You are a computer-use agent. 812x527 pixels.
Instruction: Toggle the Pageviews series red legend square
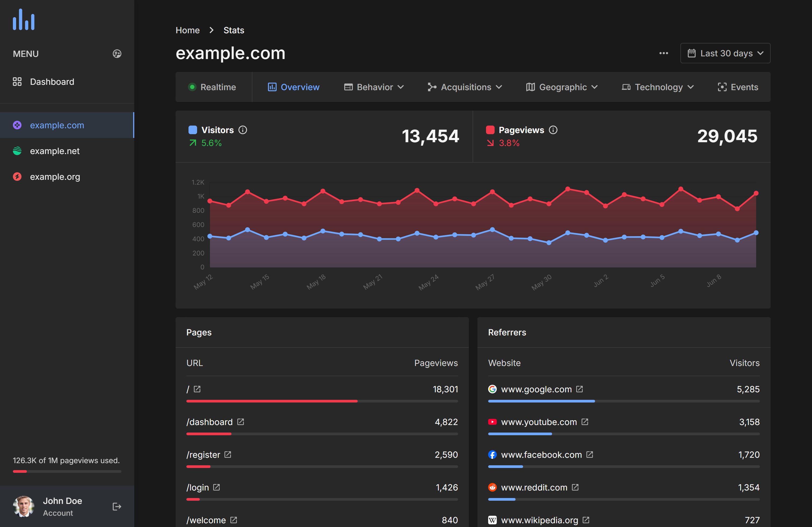coord(490,130)
